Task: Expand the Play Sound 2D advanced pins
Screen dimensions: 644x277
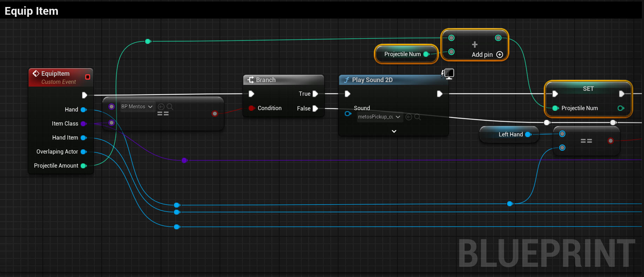Action: tap(394, 131)
